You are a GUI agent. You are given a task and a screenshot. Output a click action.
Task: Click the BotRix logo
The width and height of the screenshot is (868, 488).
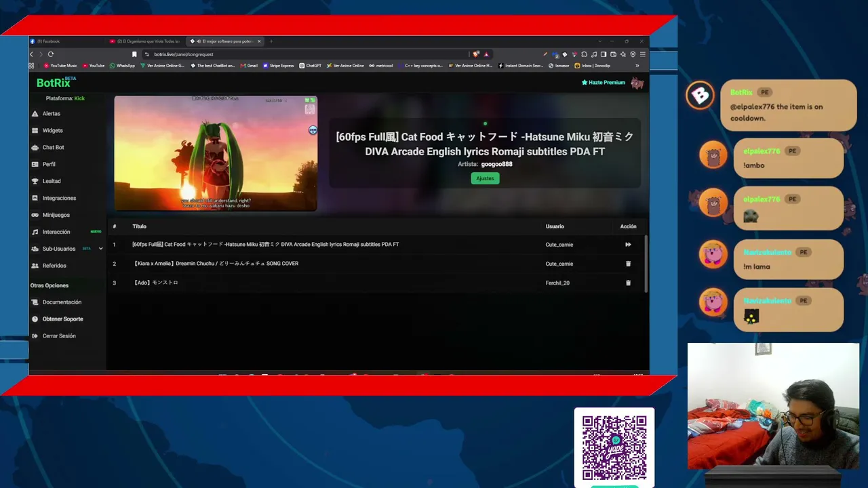click(x=56, y=83)
